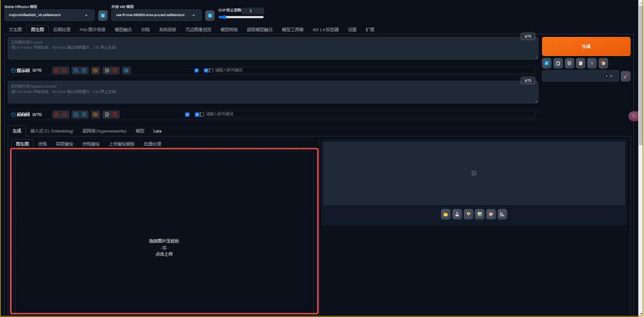Screen dimensions: 644x317
Task: Click the trash bin icon below the generate button
Action: pyautogui.click(x=569, y=63)
